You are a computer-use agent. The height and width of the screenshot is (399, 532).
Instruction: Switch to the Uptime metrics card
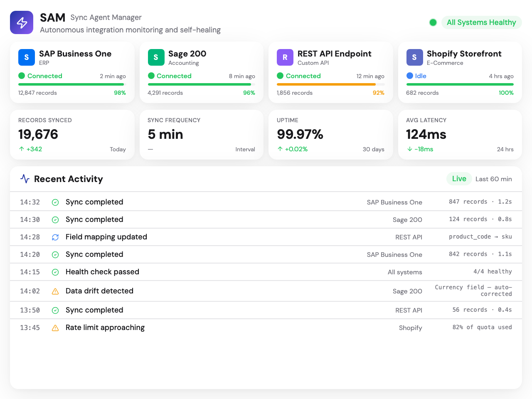pyautogui.click(x=331, y=134)
